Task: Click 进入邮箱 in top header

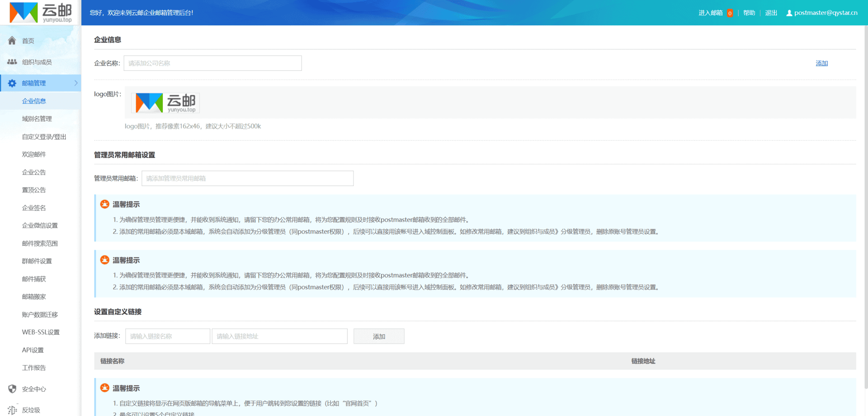Action: pyautogui.click(x=710, y=13)
